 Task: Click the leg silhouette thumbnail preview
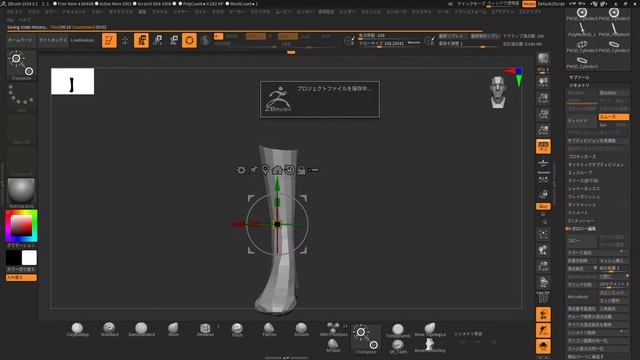pos(73,81)
